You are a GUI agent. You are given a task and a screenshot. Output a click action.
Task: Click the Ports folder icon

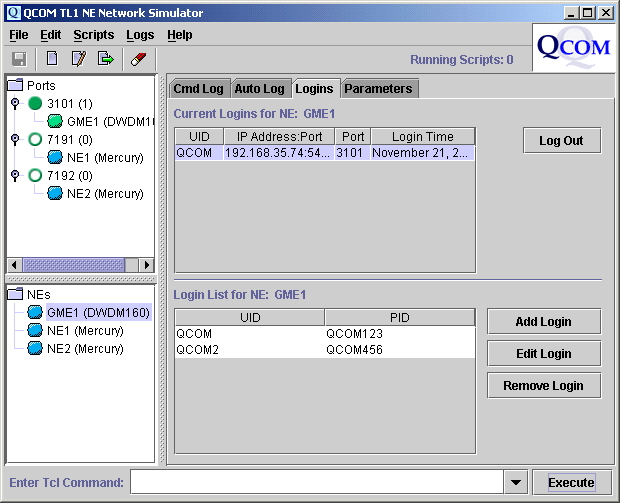click(x=15, y=85)
